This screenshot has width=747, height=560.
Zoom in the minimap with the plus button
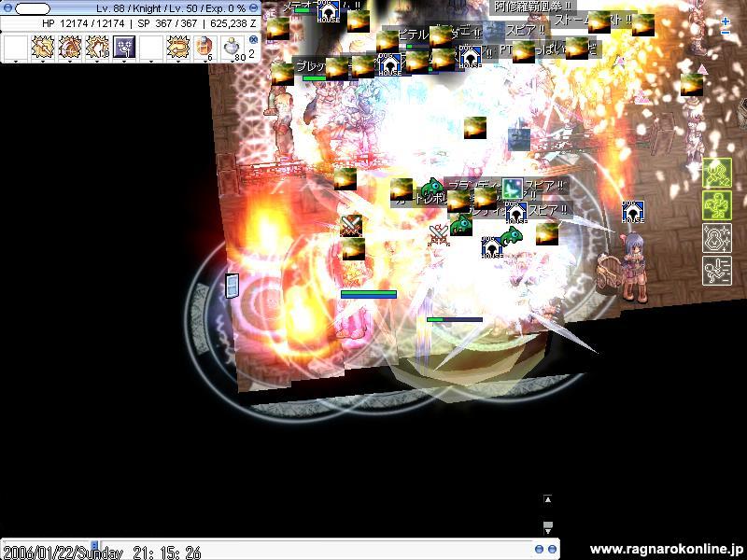726,21
